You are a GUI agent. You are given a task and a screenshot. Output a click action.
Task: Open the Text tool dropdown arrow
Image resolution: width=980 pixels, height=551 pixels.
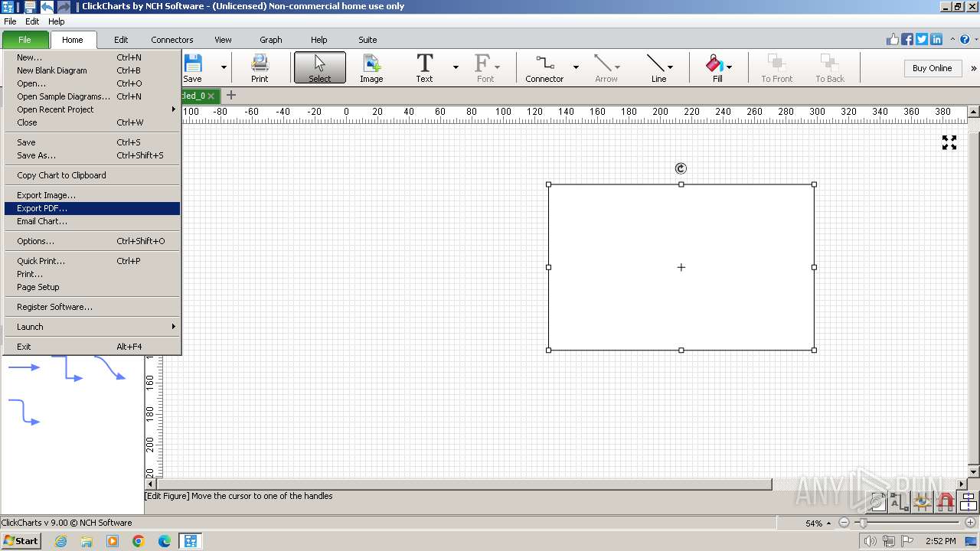tap(456, 67)
